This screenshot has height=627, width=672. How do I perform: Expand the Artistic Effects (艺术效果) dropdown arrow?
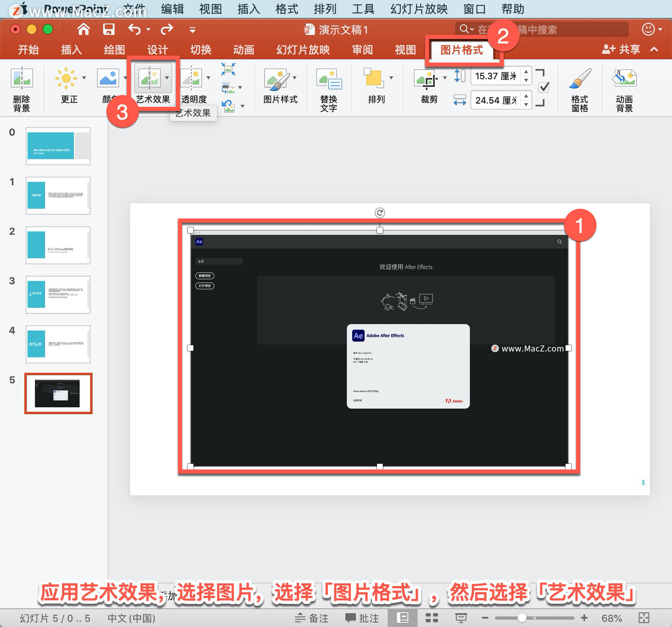coord(167,78)
